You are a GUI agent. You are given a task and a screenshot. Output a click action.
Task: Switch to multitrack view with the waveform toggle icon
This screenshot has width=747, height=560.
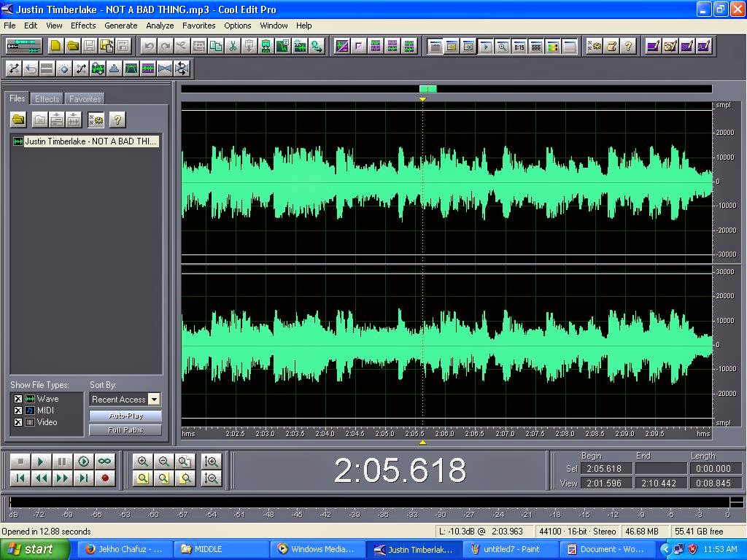(x=24, y=46)
